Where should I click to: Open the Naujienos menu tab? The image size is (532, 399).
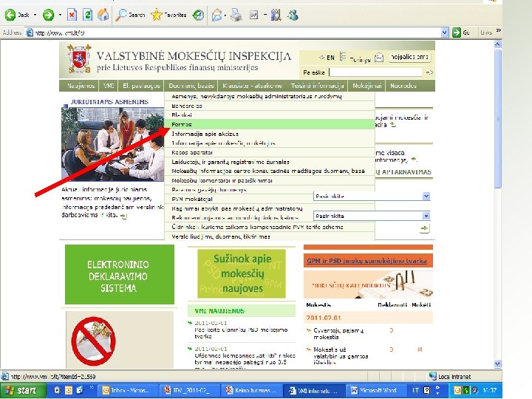(80, 86)
